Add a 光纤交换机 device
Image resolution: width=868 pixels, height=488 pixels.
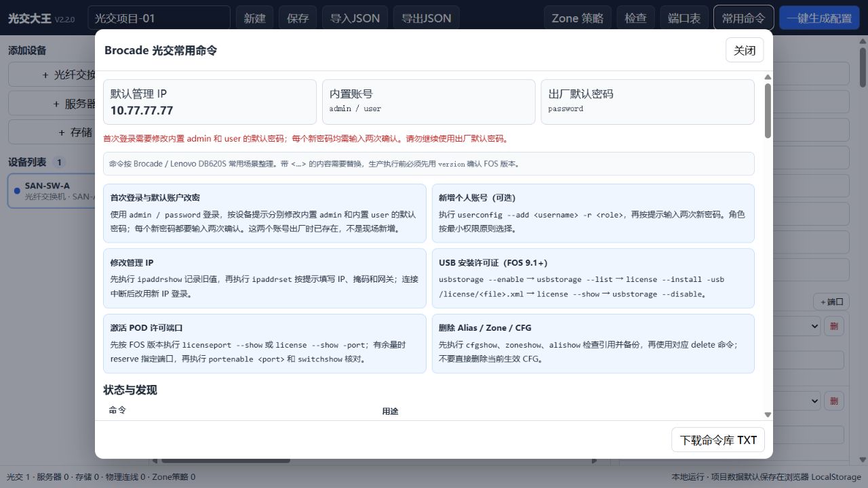coord(52,75)
